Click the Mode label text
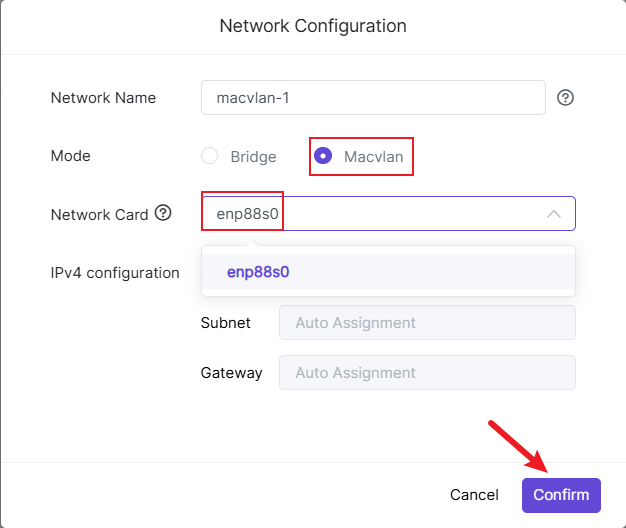This screenshot has height=528, width=626. tap(70, 156)
